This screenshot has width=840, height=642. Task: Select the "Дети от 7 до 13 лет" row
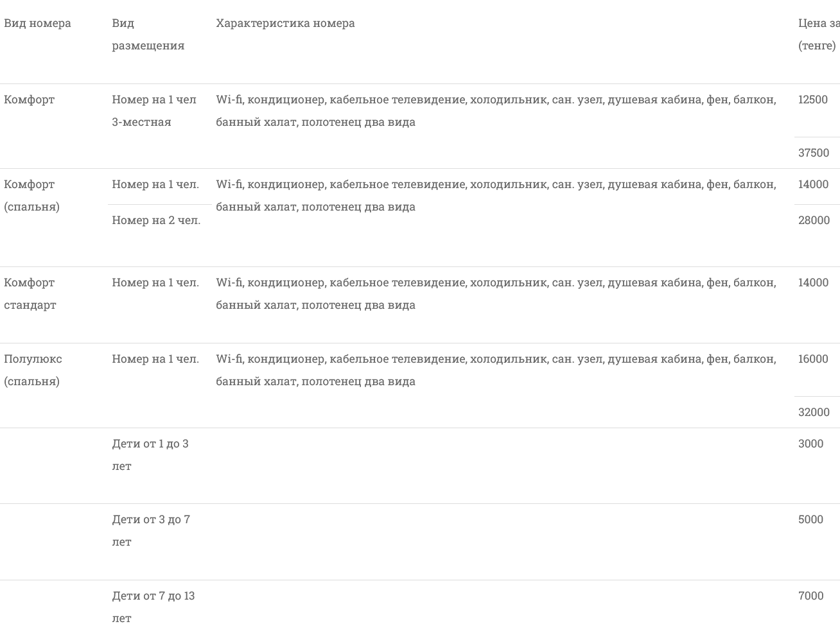(x=153, y=607)
